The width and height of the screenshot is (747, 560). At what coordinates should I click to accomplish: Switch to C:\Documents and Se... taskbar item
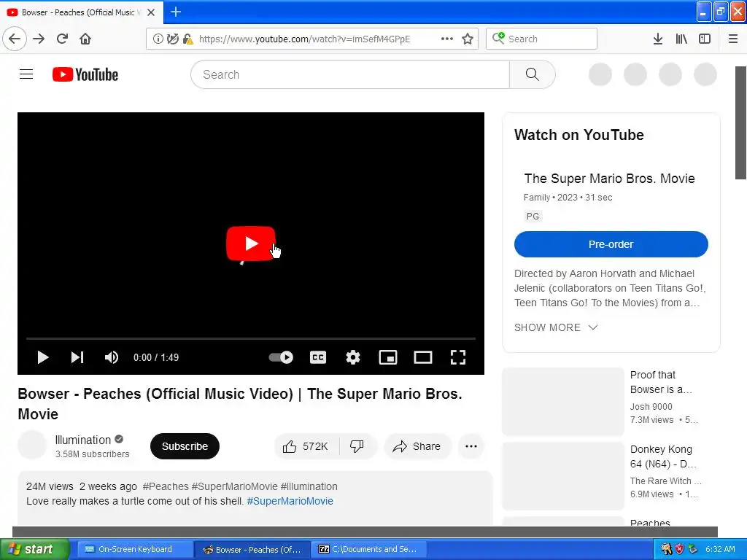pos(370,549)
